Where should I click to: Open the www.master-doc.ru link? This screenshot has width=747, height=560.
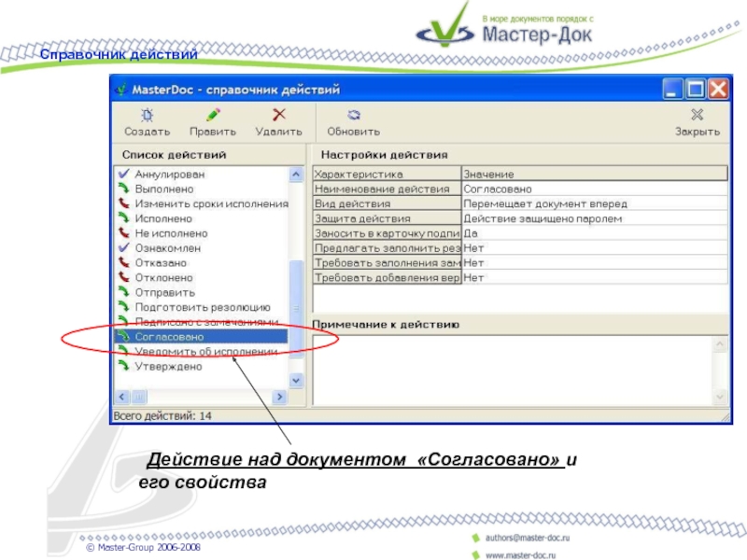[521, 555]
